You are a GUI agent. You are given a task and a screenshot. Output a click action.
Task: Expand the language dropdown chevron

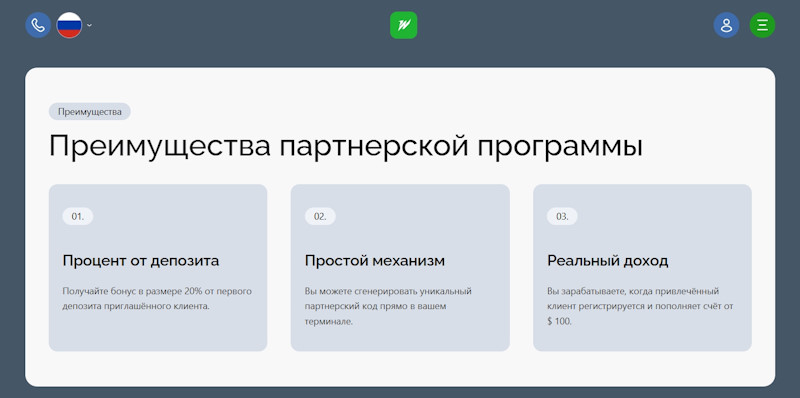coord(89,25)
